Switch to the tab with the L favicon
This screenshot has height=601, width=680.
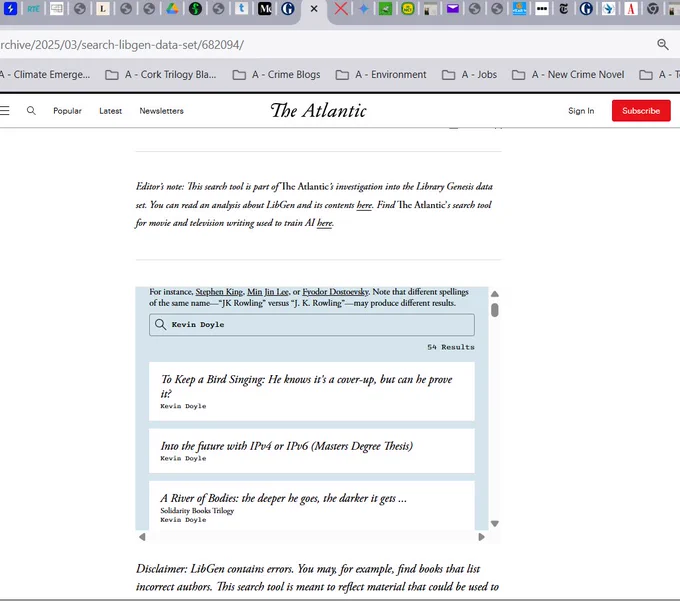point(103,9)
